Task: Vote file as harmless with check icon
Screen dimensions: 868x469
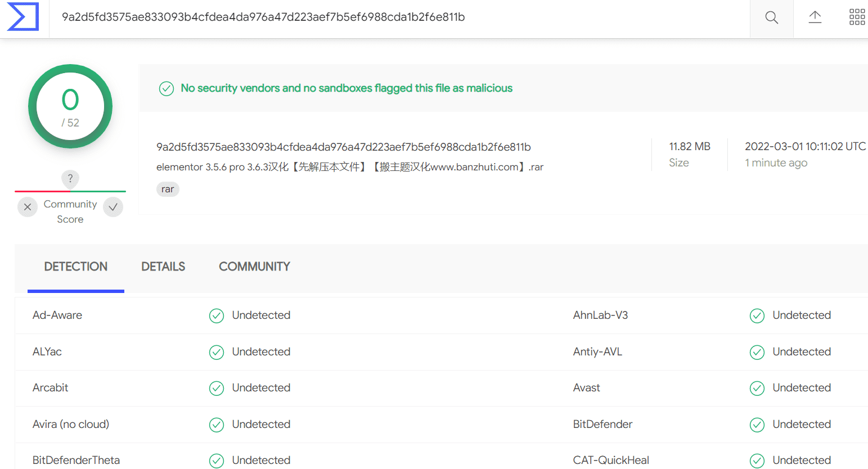Action: [x=113, y=207]
